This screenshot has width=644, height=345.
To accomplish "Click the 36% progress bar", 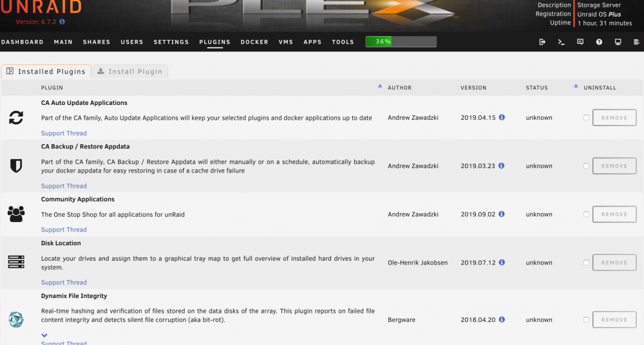I will click(401, 41).
